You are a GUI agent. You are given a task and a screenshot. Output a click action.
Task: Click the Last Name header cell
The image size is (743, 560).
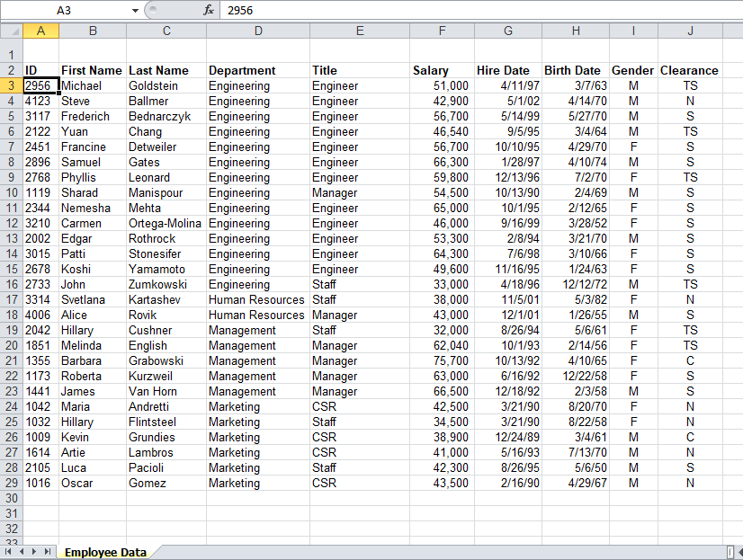166,70
